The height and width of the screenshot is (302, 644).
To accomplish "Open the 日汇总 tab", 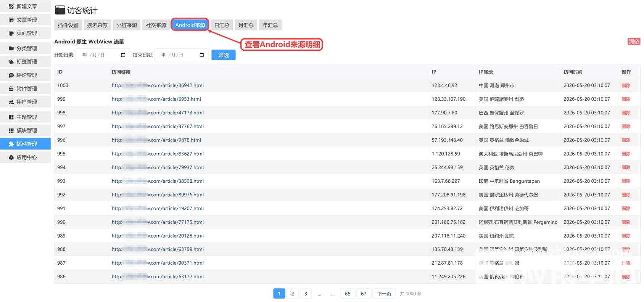I will point(222,25).
